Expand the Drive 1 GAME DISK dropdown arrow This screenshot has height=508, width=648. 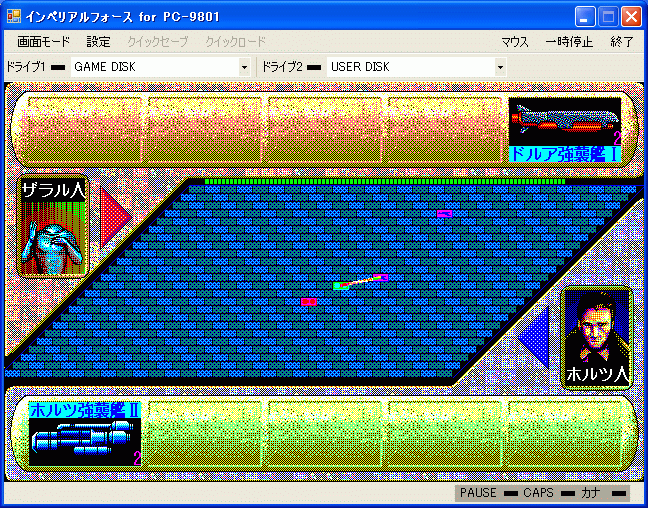(x=244, y=67)
